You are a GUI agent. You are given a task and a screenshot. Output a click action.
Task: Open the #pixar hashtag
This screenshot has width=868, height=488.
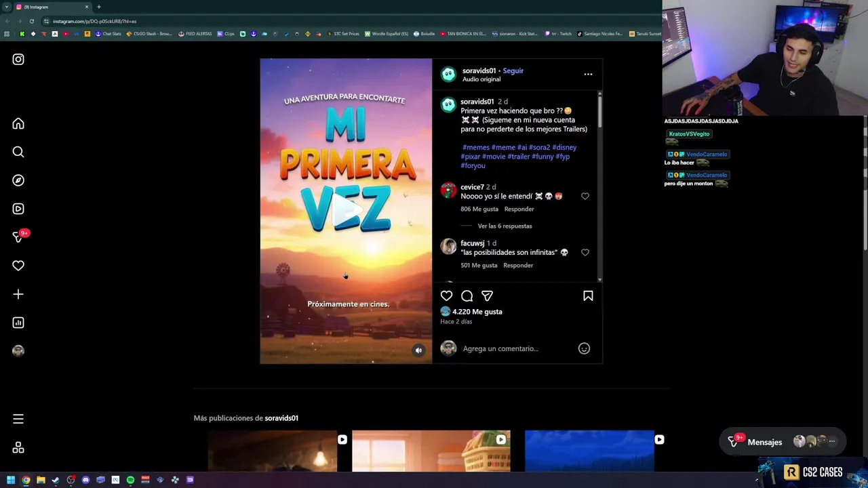tap(471, 157)
